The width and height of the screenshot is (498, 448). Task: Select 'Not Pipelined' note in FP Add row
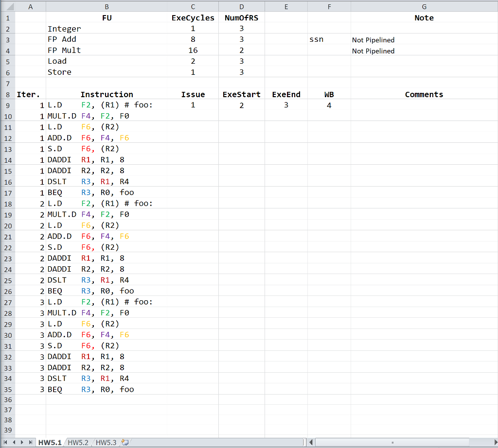click(424, 39)
